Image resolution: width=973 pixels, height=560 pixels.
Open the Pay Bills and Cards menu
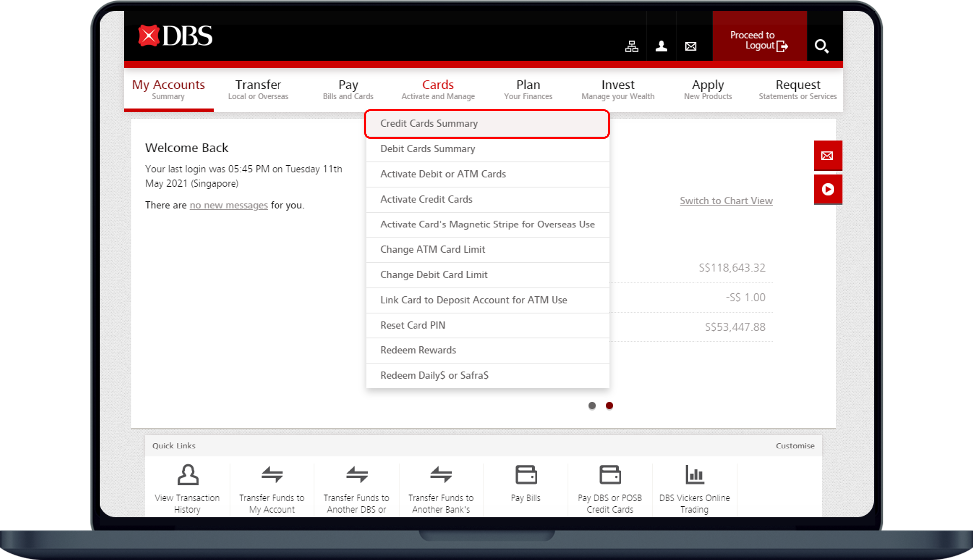[348, 89]
